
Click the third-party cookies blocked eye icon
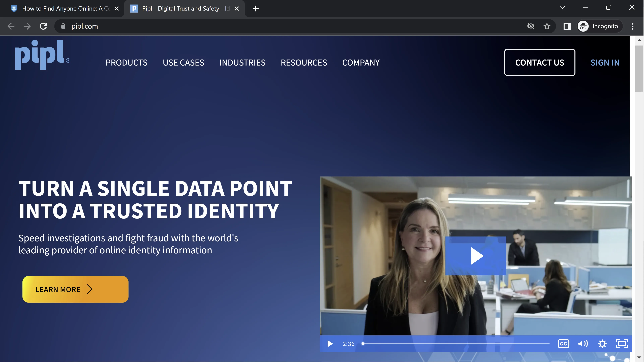coord(531,26)
